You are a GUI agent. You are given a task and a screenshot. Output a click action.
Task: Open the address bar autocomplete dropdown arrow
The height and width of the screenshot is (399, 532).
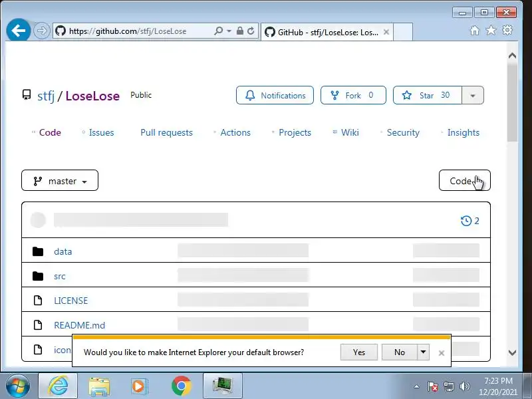pyautogui.click(x=229, y=31)
